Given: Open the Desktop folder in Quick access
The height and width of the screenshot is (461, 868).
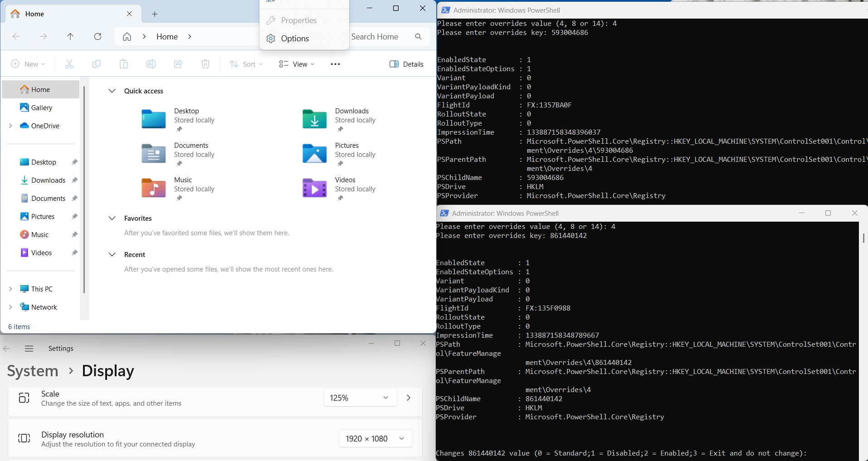Looking at the screenshot, I should [179, 120].
